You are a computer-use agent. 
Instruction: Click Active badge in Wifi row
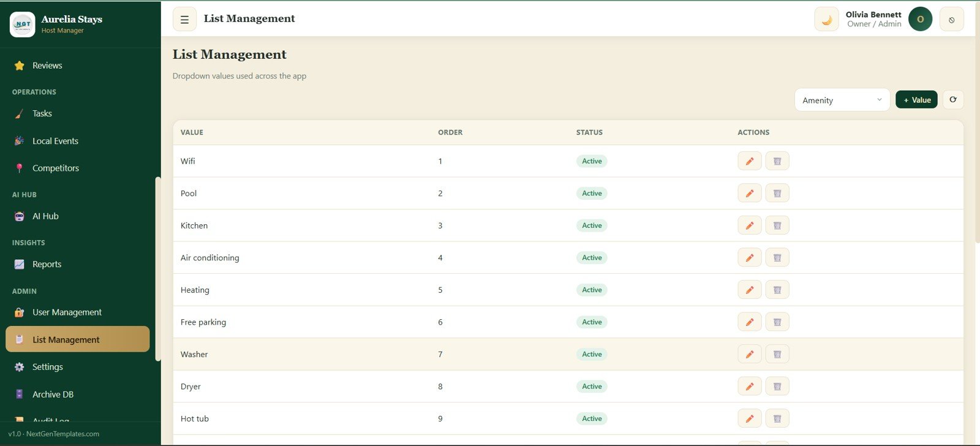pyautogui.click(x=592, y=161)
